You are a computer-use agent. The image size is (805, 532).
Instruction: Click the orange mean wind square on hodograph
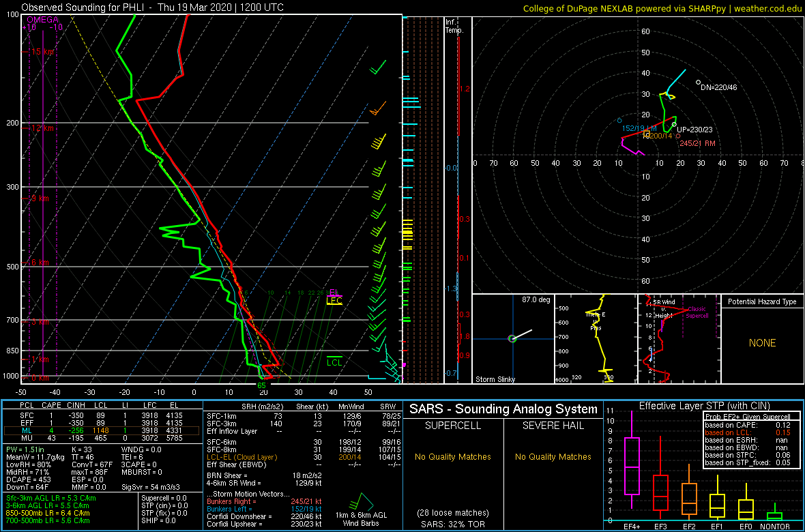point(646,133)
